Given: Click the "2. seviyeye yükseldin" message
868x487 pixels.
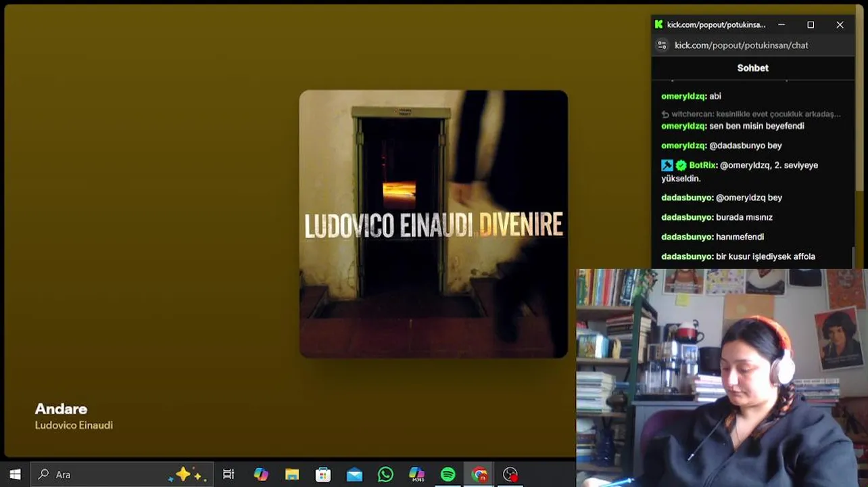Looking at the screenshot, I should [x=740, y=172].
